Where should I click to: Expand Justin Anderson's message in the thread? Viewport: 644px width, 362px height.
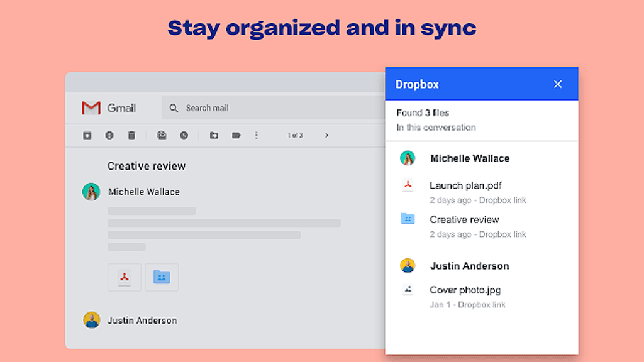tap(142, 320)
